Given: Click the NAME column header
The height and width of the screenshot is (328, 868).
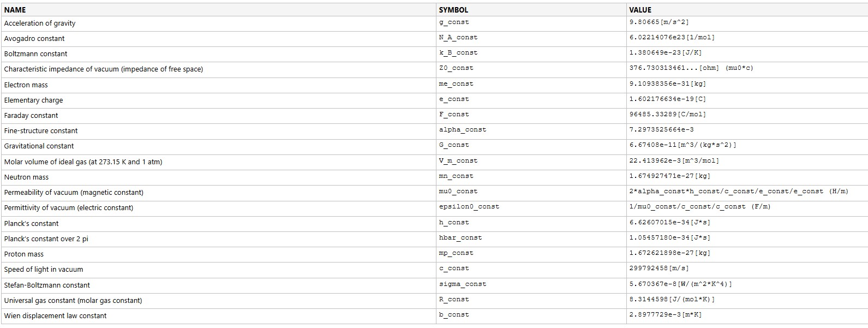Looking at the screenshot, I should click(x=15, y=10).
